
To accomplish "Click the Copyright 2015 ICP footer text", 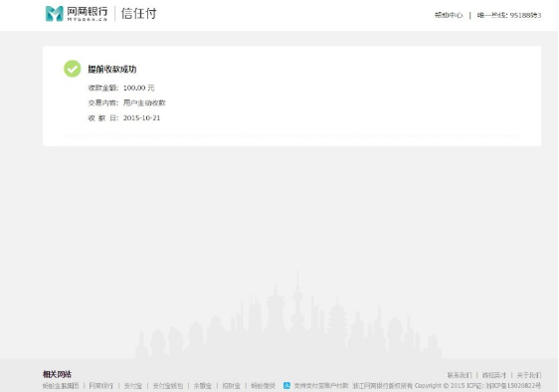I will coord(447,386).
